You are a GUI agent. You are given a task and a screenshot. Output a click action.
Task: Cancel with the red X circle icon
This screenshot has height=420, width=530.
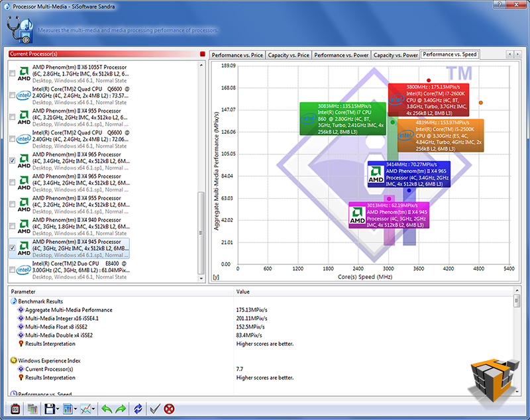click(169, 409)
